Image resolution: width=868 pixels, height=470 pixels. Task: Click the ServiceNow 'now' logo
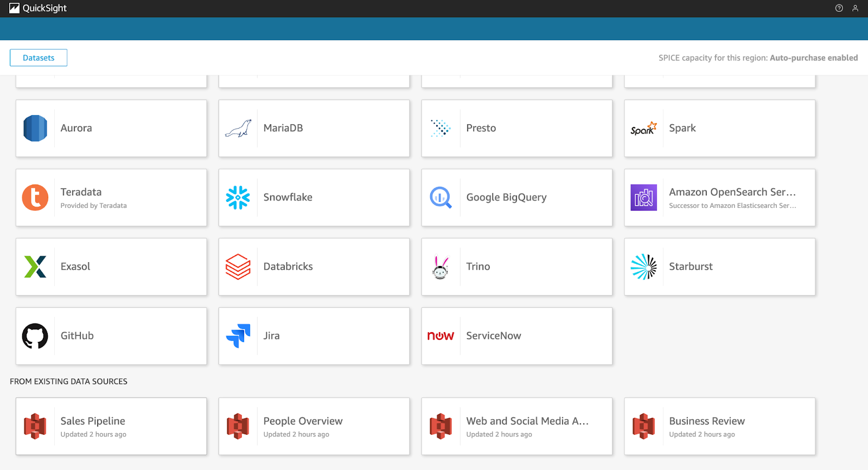tap(441, 336)
